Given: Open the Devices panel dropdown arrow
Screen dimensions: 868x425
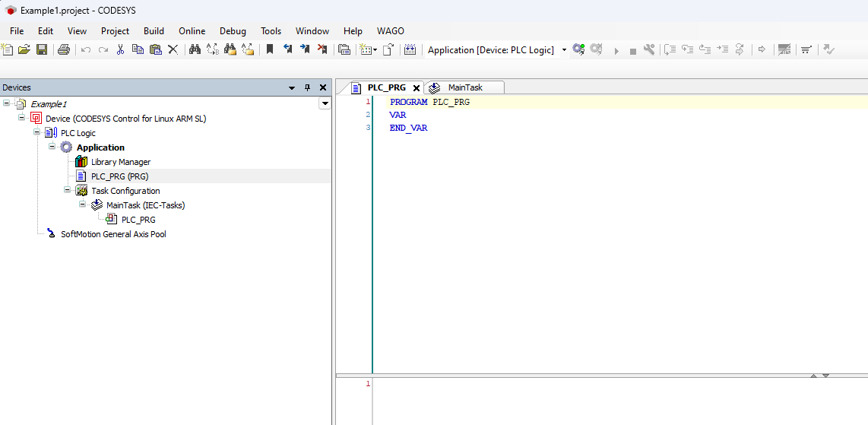Looking at the screenshot, I should pyautogui.click(x=292, y=87).
